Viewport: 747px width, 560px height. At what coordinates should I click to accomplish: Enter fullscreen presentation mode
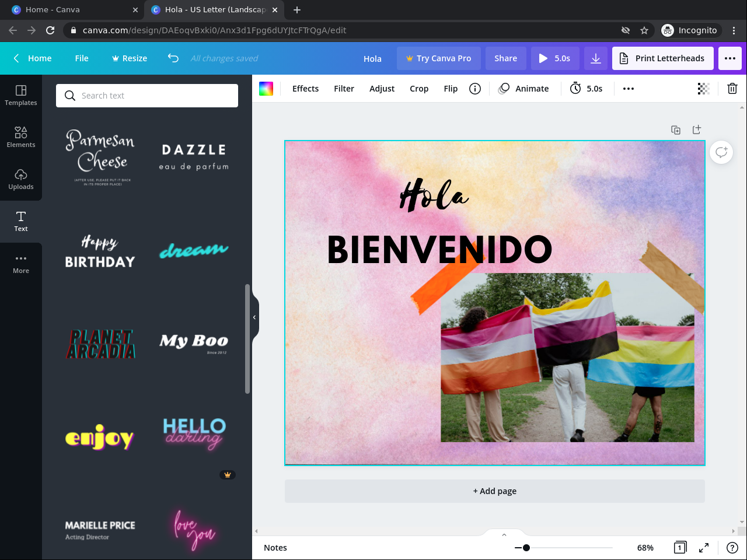click(x=704, y=548)
